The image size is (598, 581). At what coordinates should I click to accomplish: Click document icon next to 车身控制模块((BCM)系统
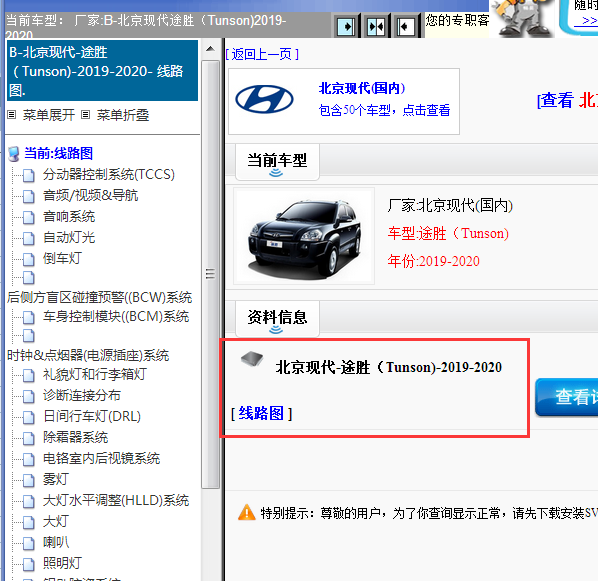click(x=29, y=317)
